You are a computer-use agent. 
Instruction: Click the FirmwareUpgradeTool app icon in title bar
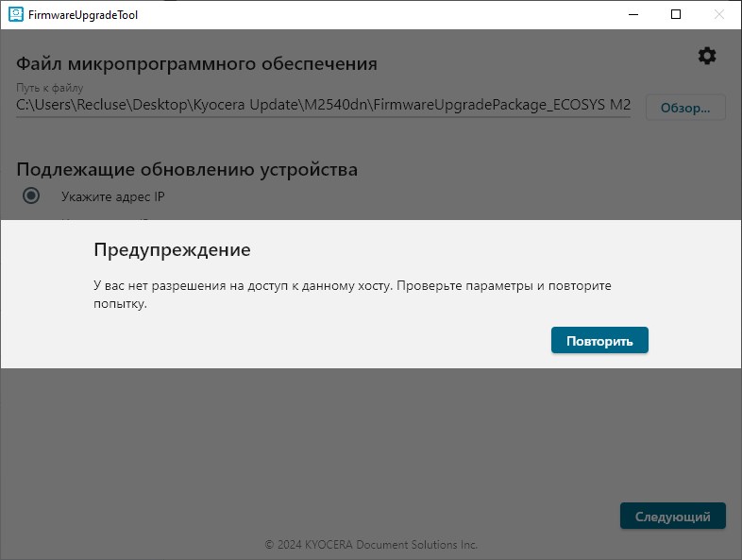[15, 15]
